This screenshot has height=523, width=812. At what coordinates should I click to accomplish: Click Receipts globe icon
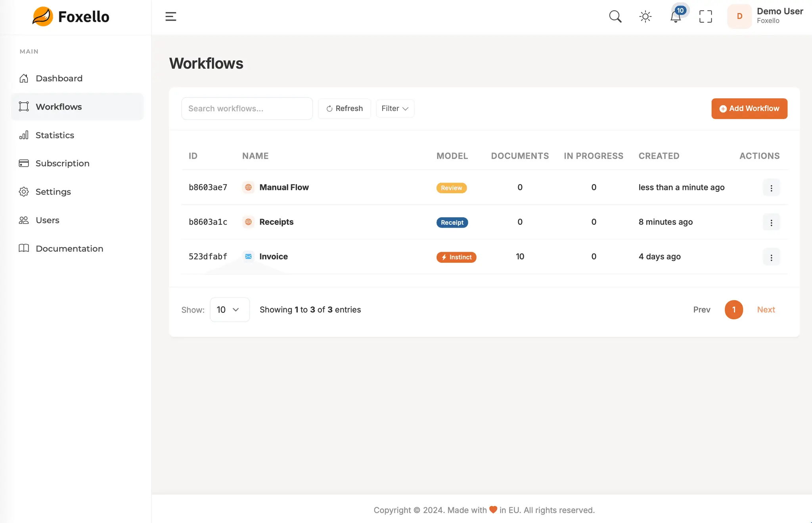(248, 222)
